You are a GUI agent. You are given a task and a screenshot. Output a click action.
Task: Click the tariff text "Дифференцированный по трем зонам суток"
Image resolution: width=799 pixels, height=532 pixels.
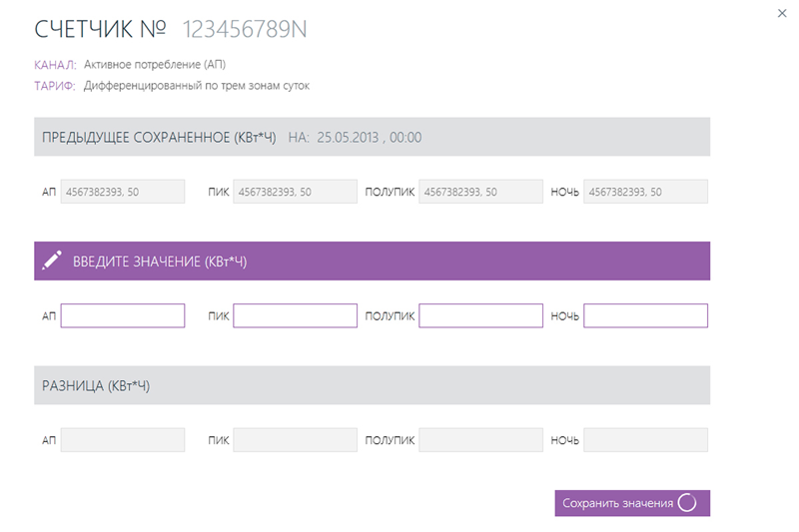point(197,86)
